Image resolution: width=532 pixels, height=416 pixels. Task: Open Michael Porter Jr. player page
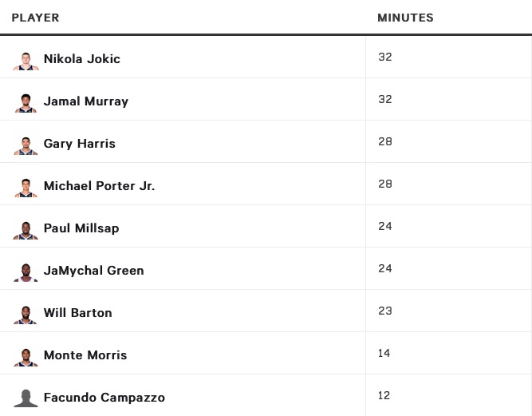point(100,186)
